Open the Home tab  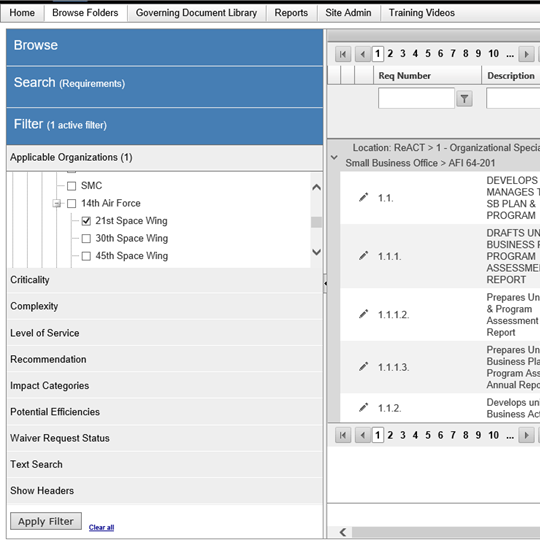(22, 13)
